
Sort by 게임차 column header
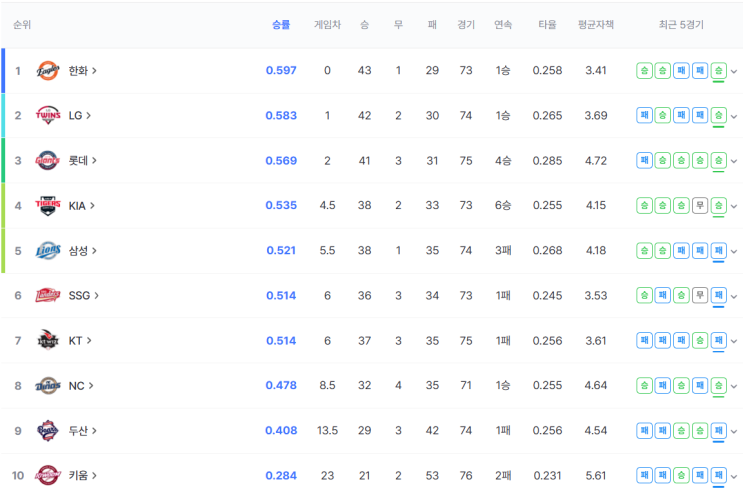(327, 25)
